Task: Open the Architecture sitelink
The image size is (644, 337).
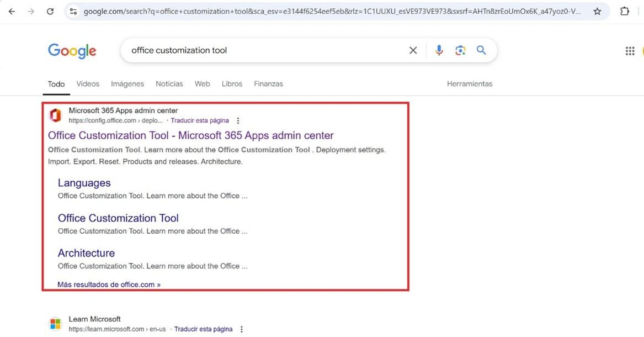Action: [86, 253]
